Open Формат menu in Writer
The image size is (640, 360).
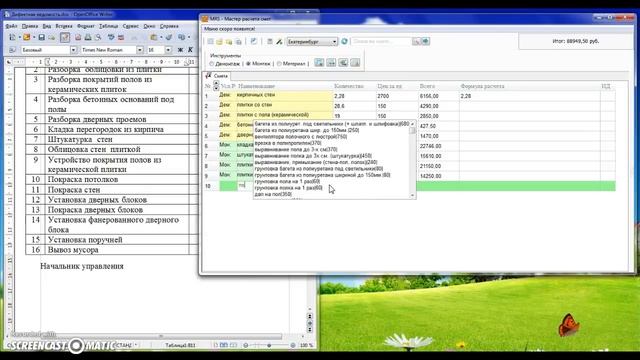(86, 26)
